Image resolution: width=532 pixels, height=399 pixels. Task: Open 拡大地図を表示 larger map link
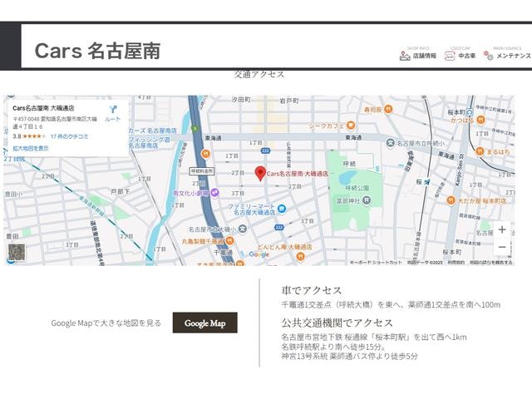[31, 148]
